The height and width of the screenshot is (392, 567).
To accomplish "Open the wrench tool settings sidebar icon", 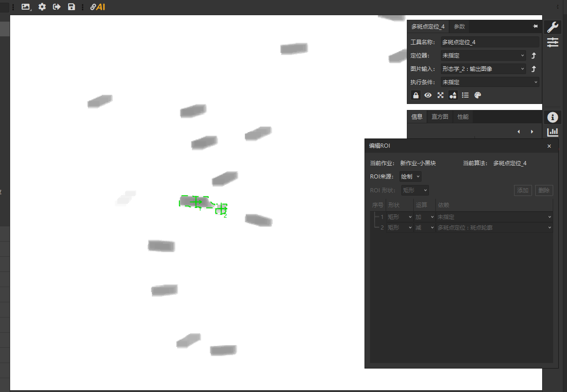I will [553, 27].
